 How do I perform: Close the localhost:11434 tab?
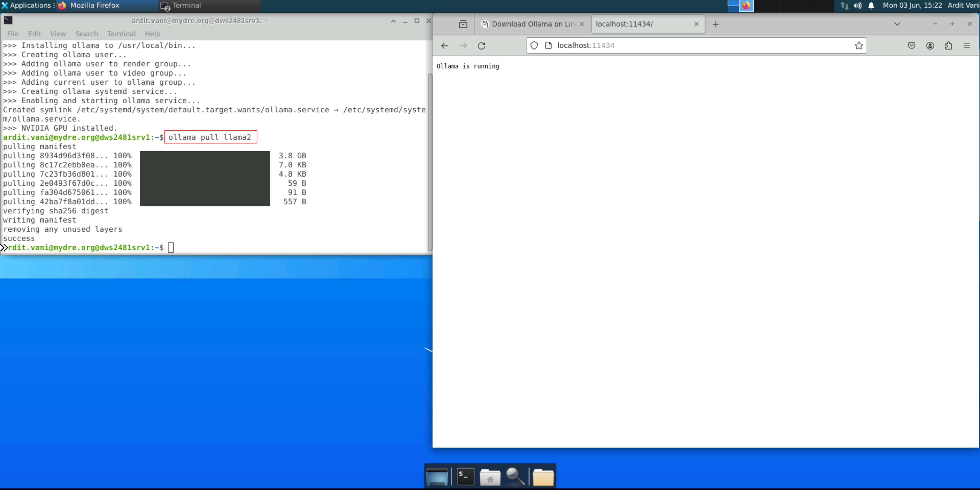coord(696,24)
